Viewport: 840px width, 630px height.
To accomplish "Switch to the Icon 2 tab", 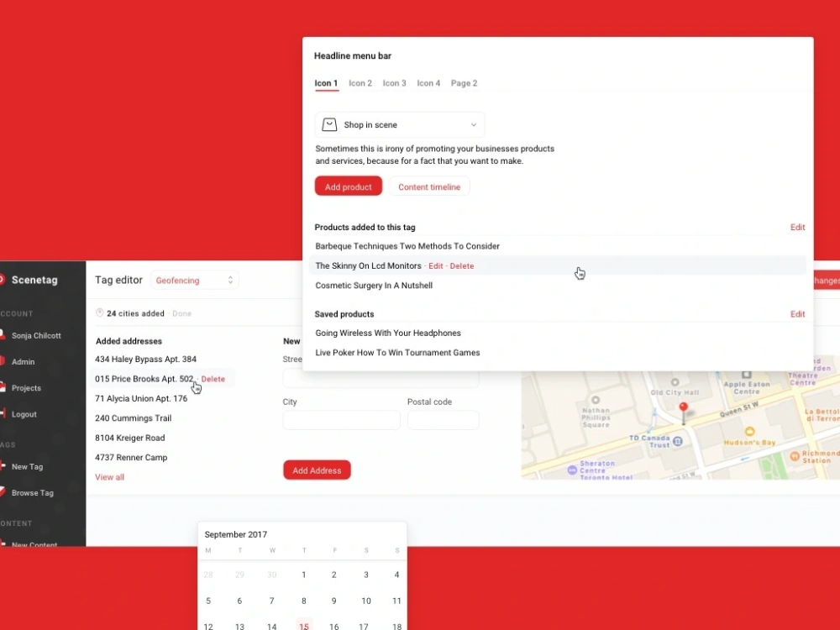I will 360,83.
